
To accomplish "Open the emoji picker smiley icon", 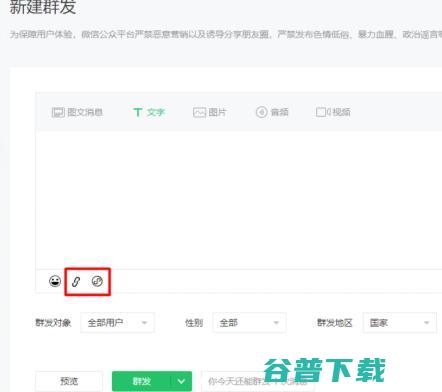I will [55, 281].
